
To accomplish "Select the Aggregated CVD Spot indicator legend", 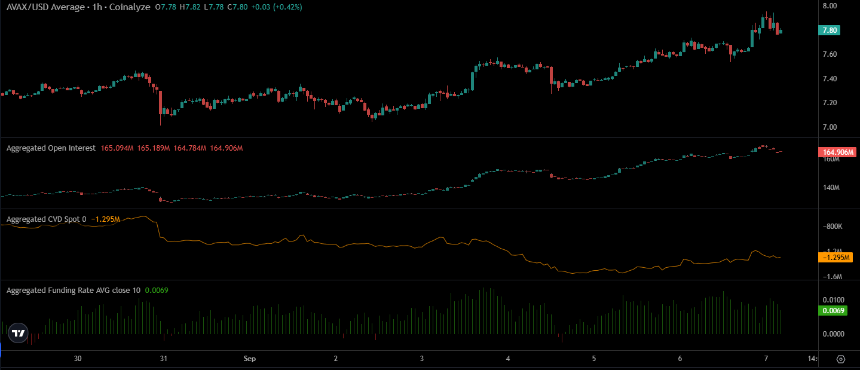I will (x=47, y=219).
